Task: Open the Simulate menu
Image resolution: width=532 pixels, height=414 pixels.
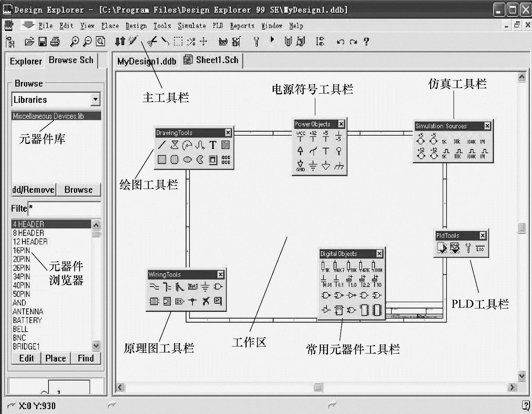Action: (192, 26)
